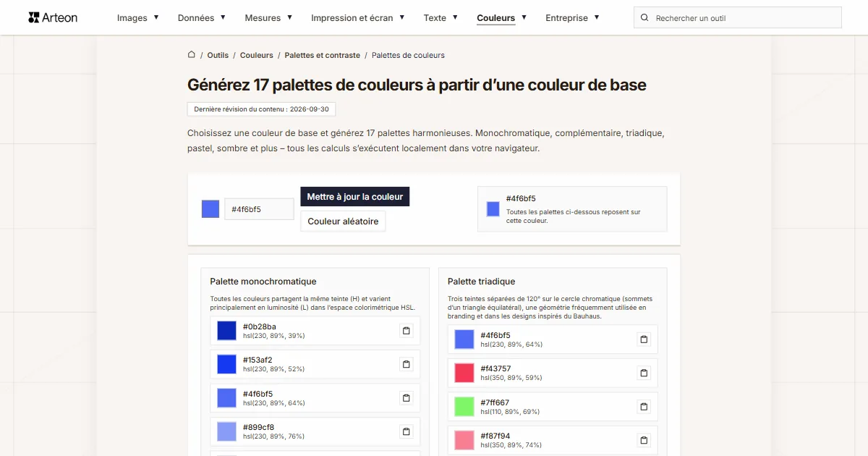Click hsl(230, 89%, 52%) value

tap(273, 369)
